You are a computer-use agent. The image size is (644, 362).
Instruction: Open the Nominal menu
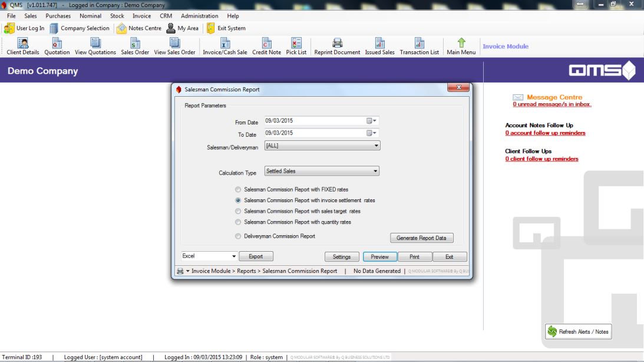point(90,16)
